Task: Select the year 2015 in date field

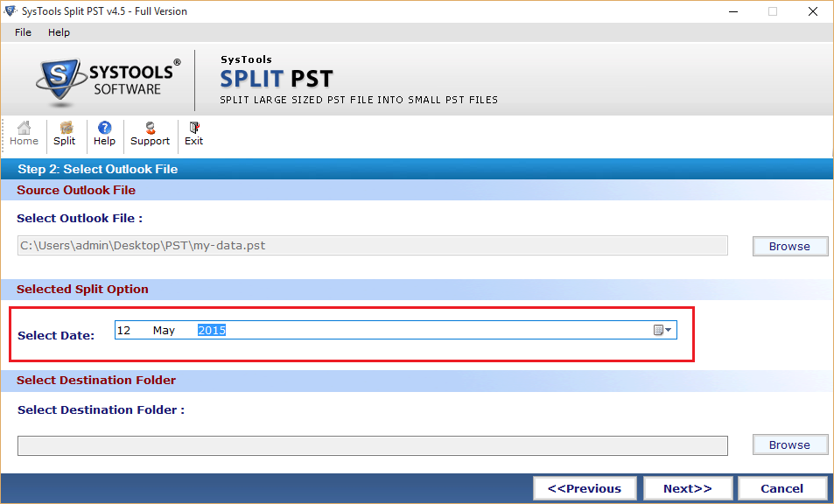Action: pos(212,330)
